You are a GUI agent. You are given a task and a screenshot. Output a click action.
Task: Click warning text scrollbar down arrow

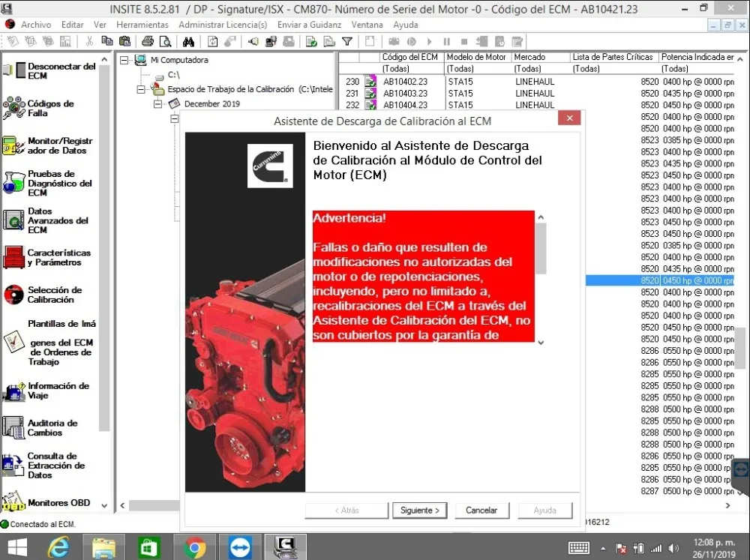541,342
